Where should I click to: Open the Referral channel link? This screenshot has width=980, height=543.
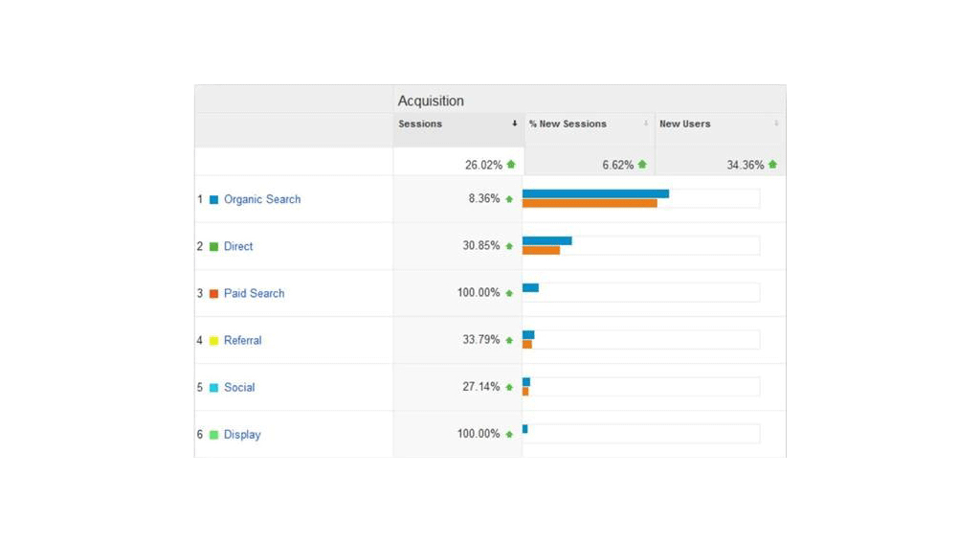pos(242,340)
